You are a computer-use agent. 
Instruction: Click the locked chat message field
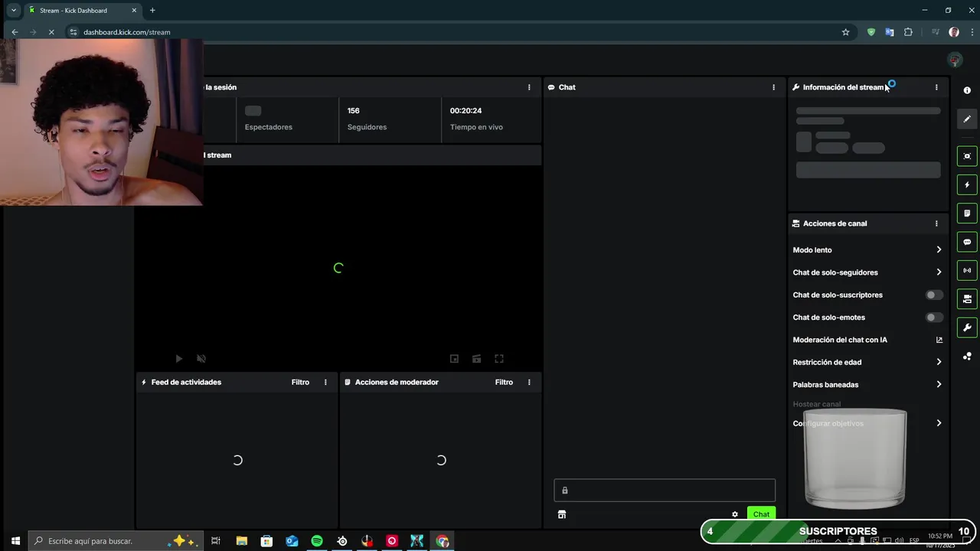pyautogui.click(x=665, y=491)
